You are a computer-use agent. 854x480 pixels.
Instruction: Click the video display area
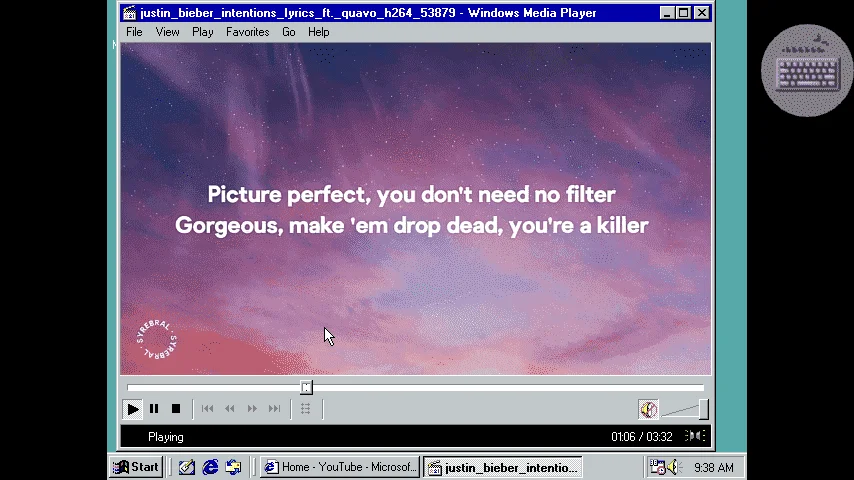point(416,209)
